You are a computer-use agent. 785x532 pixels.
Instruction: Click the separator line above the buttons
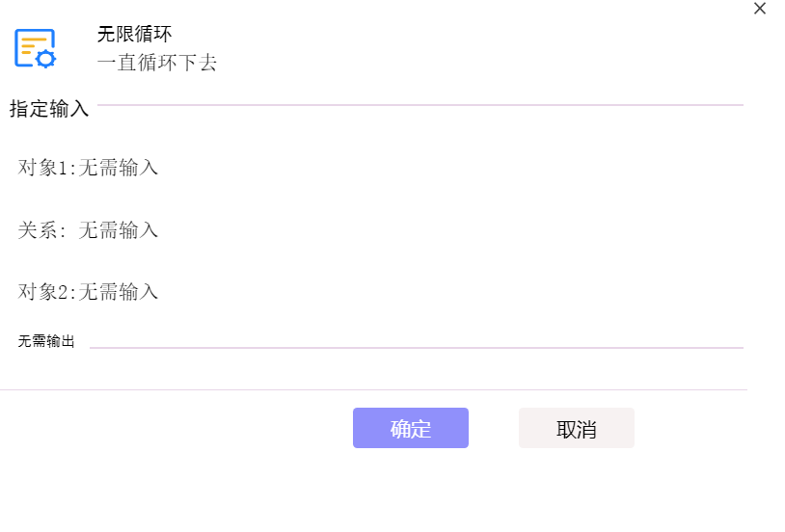[x=373, y=389]
